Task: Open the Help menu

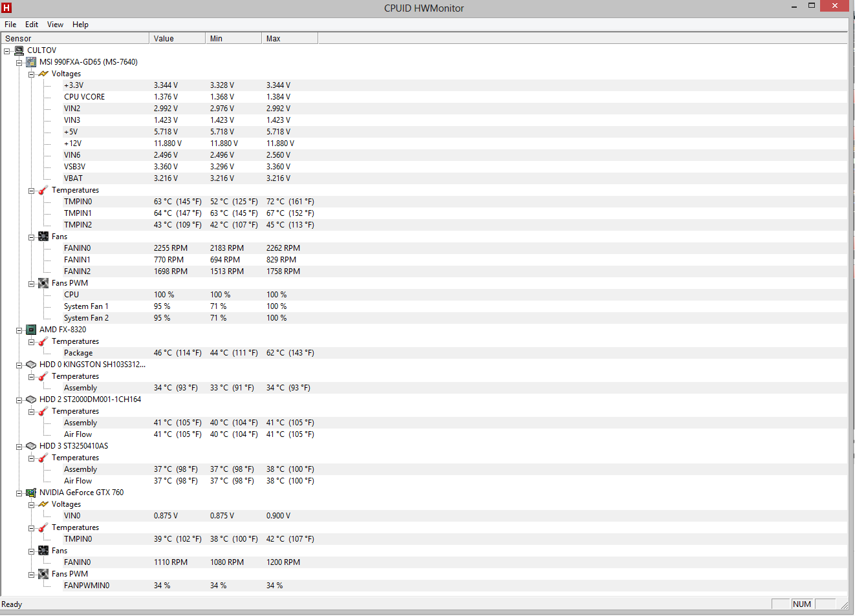Action: coord(80,25)
